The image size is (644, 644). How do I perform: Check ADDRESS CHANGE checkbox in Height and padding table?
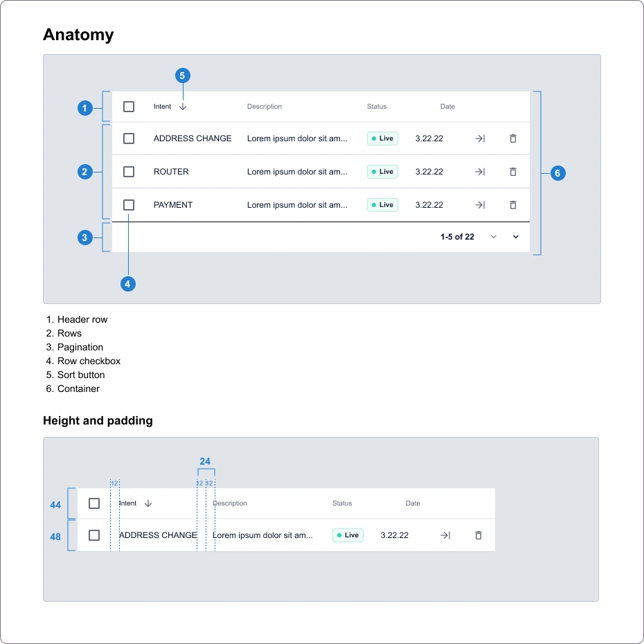(94, 535)
